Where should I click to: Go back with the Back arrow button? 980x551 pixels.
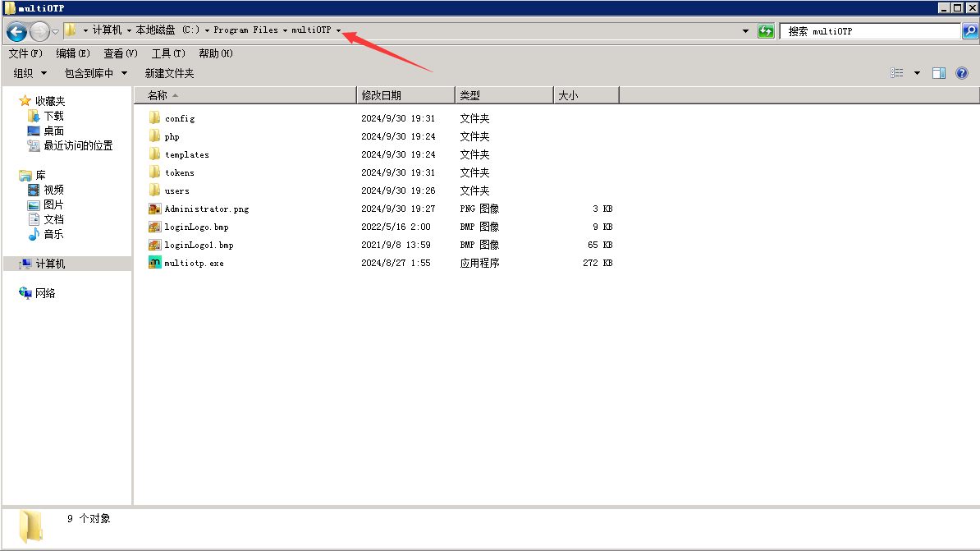click(17, 30)
